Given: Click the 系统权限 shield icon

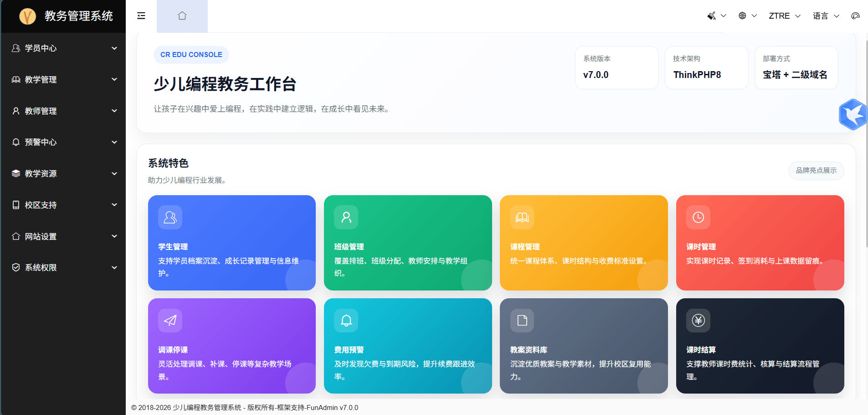Looking at the screenshot, I should click(x=16, y=268).
